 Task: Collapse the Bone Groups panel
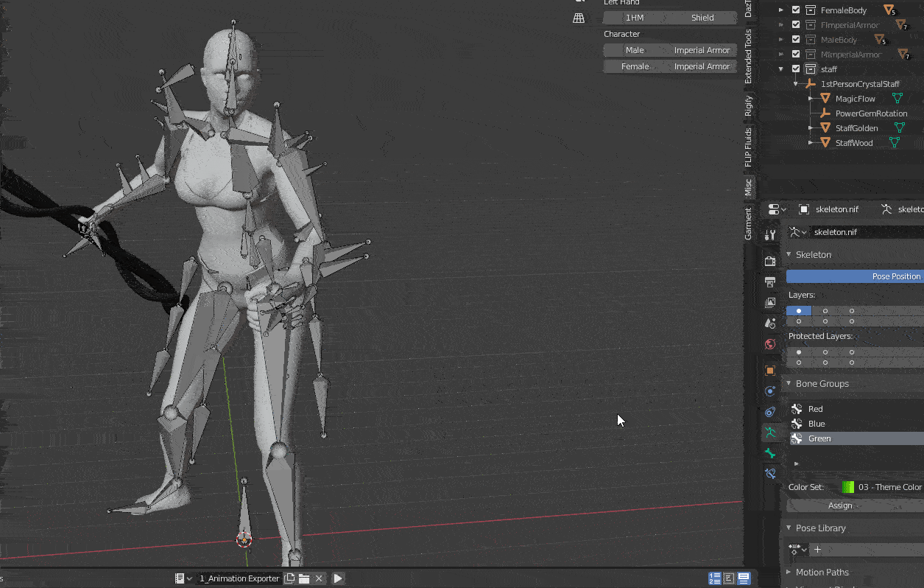tap(789, 384)
